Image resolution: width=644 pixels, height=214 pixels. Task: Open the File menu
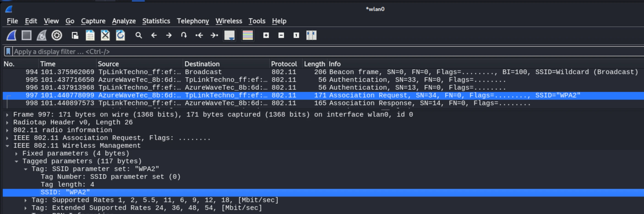(x=12, y=21)
